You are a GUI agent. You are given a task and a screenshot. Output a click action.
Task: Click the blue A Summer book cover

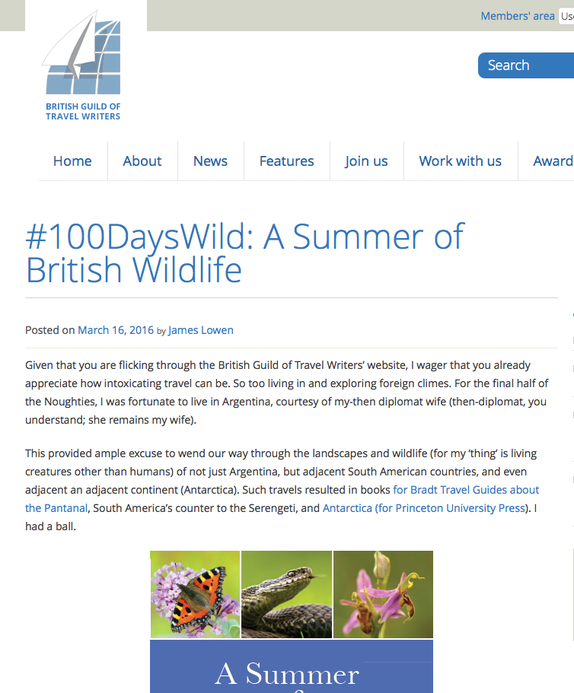click(x=292, y=666)
